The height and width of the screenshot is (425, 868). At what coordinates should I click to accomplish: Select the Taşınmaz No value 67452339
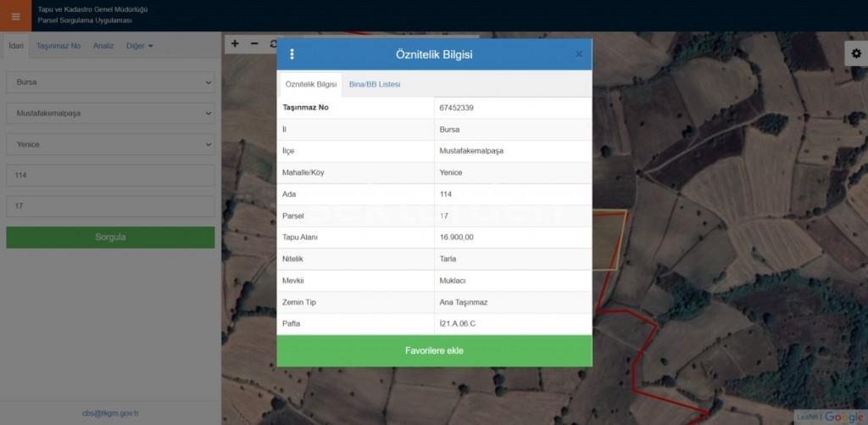tap(456, 108)
